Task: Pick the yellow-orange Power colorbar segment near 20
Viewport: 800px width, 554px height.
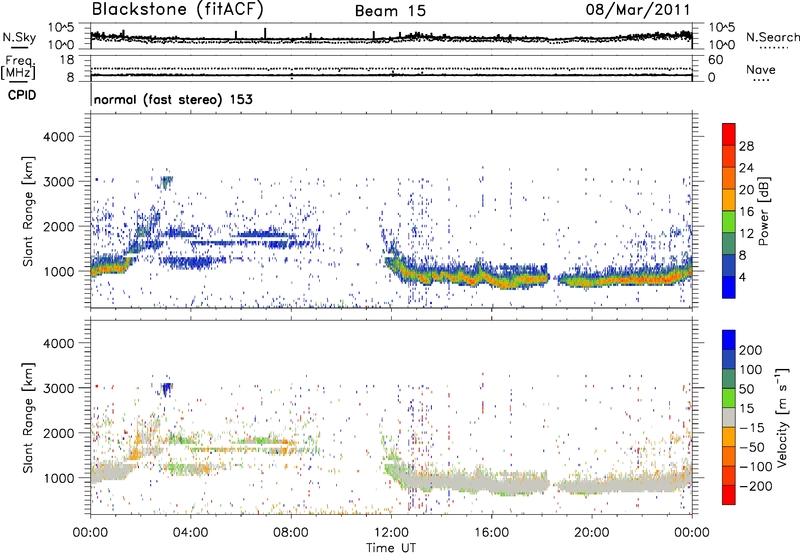Action: 729,200
